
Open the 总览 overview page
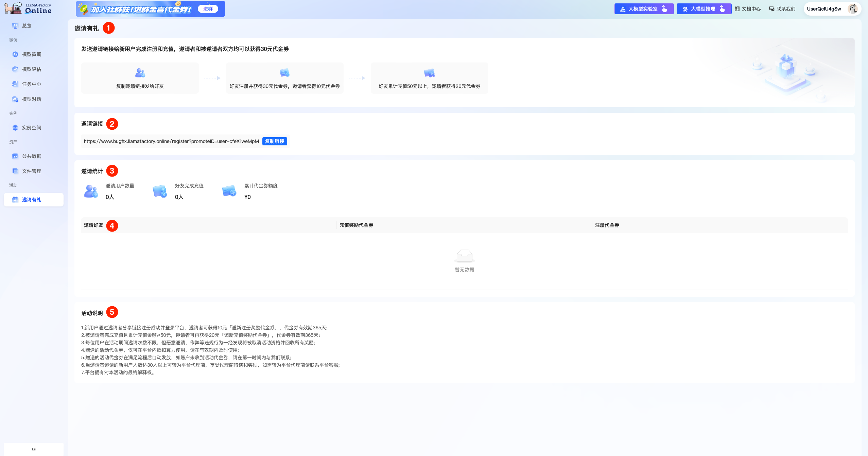pos(27,26)
